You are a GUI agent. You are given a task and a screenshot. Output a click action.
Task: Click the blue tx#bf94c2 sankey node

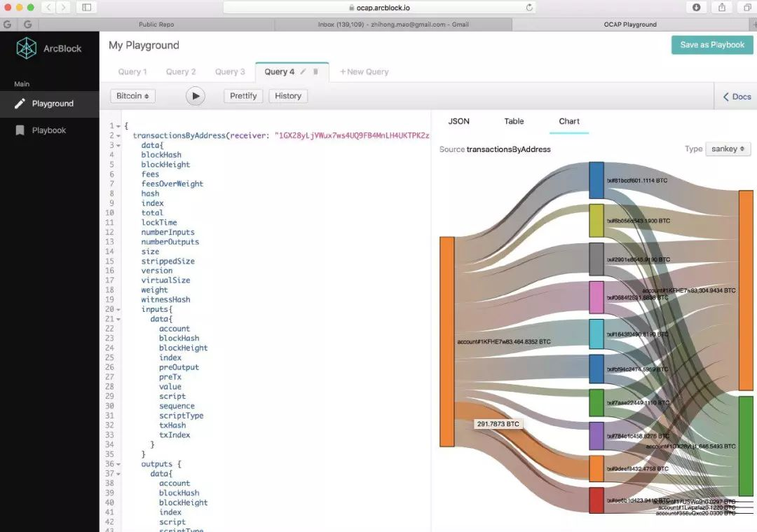pyautogui.click(x=596, y=369)
